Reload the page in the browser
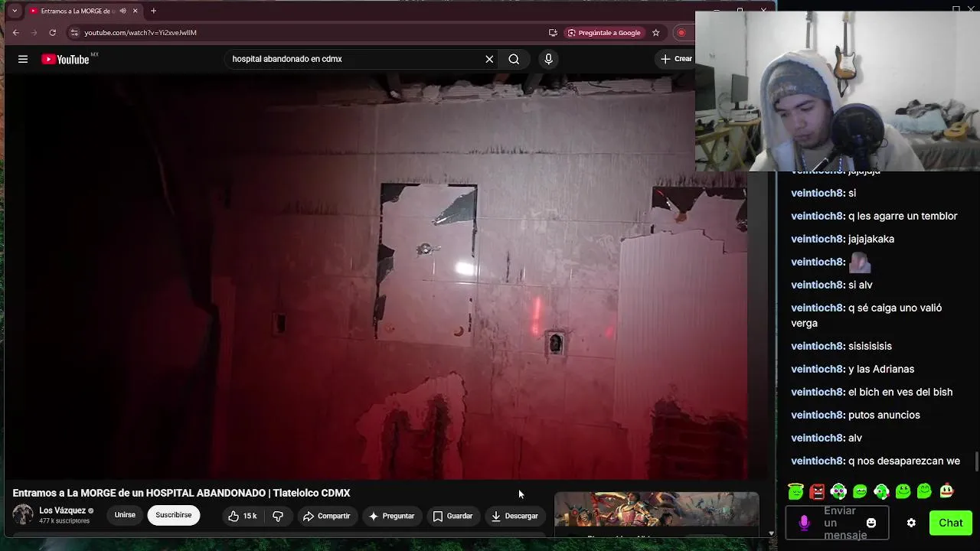 [53, 33]
